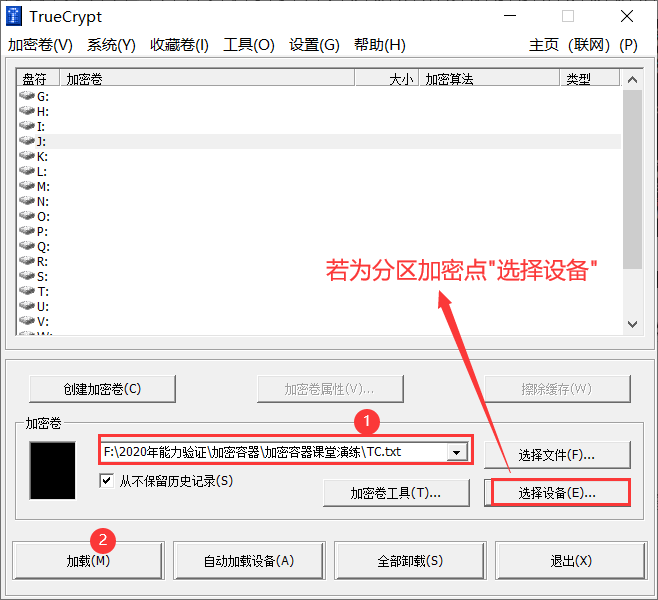Image resolution: width=658 pixels, height=600 pixels.
Task: Open 加密卷工具(T)... button
Action: [x=396, y=493]
